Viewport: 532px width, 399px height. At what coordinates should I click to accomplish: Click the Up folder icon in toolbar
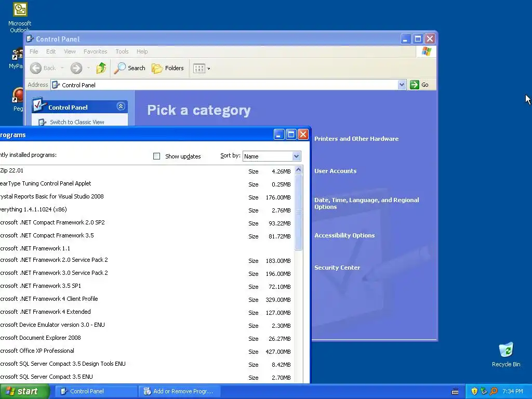101,68
